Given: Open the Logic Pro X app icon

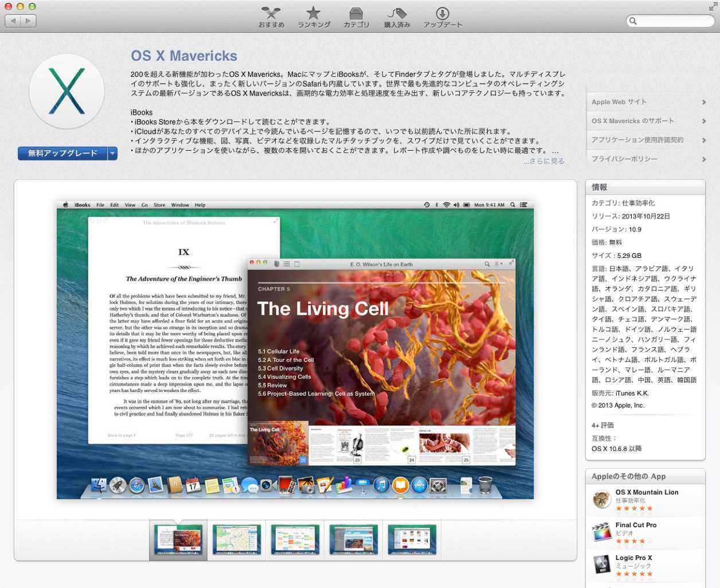Looking at the screenshot, I should point(601,565).
